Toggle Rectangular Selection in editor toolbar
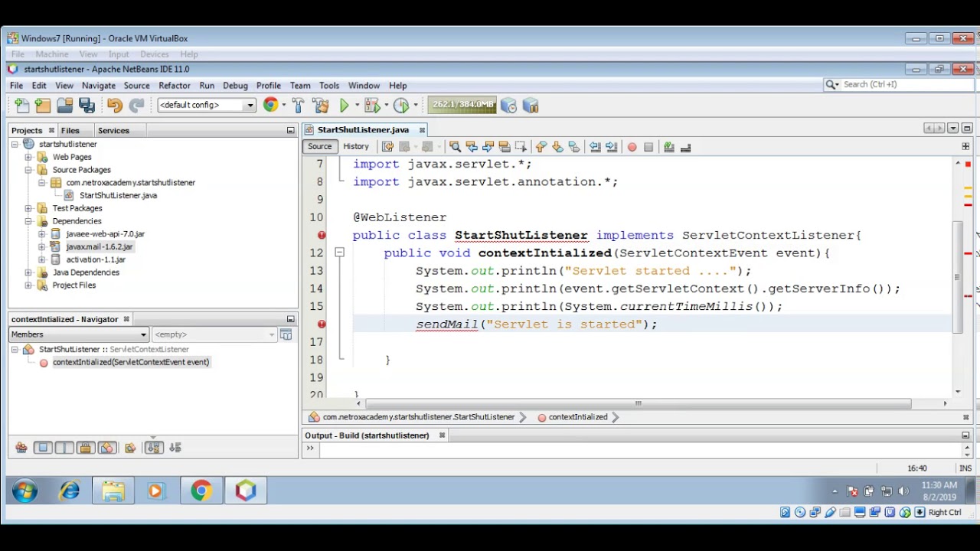The image size is (980, 551). [521, 147]
